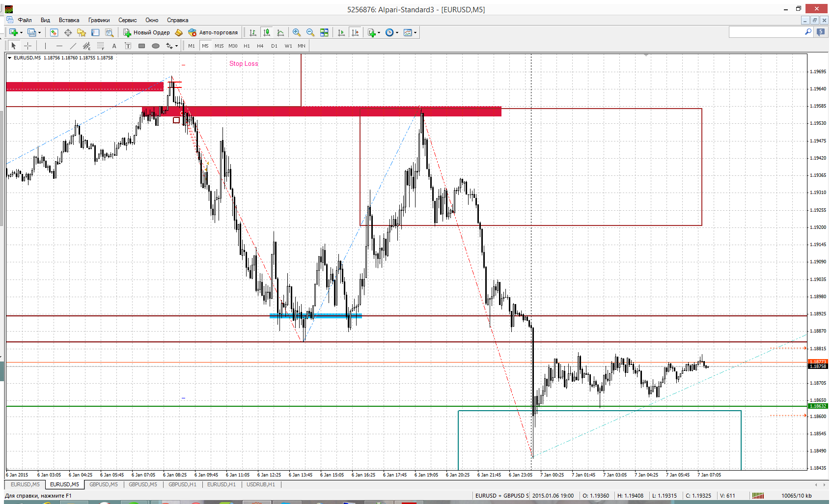This screenshot has height=504, width=833.
Task: Open the Справка menu
Action: click(x=177, y=20)
